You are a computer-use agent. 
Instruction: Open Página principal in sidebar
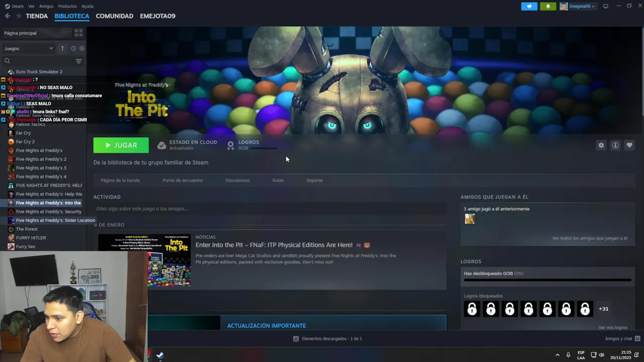[20, 33]
